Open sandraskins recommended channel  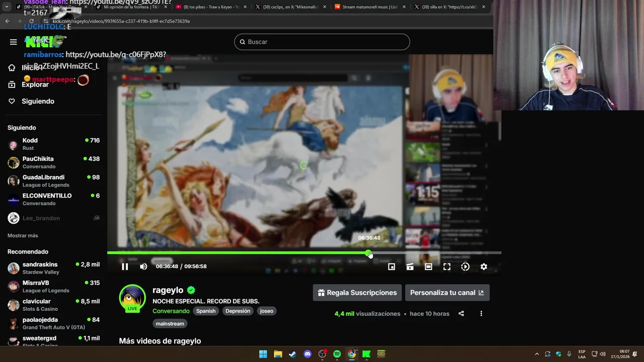tap(53, 268)
